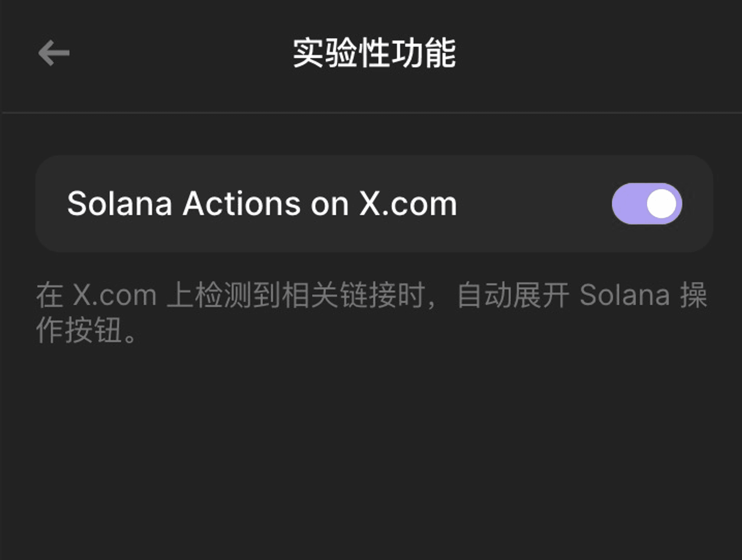Go back using the left arrow
The width and height of the screenshot is (742, 560).
click(x=54, y=53)
